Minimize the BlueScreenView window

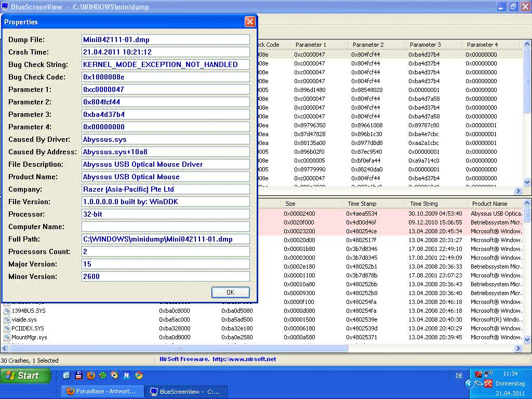click(x=501, y=6)
